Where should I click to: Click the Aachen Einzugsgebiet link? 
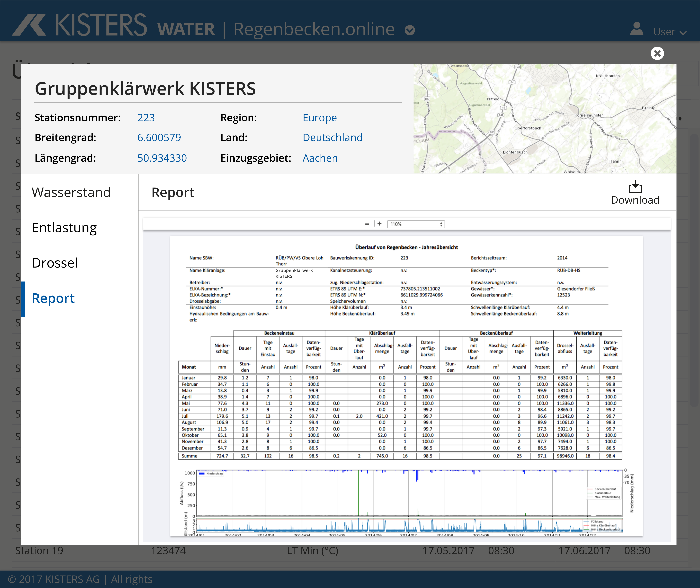click(x=320, y=158)
